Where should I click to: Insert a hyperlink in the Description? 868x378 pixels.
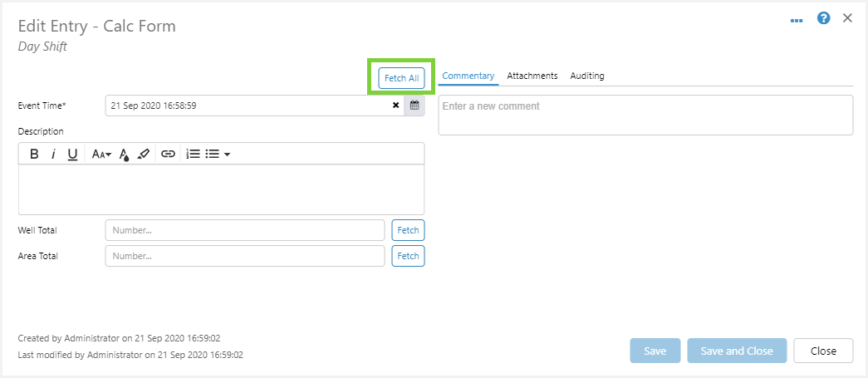(x=168, y=154)
